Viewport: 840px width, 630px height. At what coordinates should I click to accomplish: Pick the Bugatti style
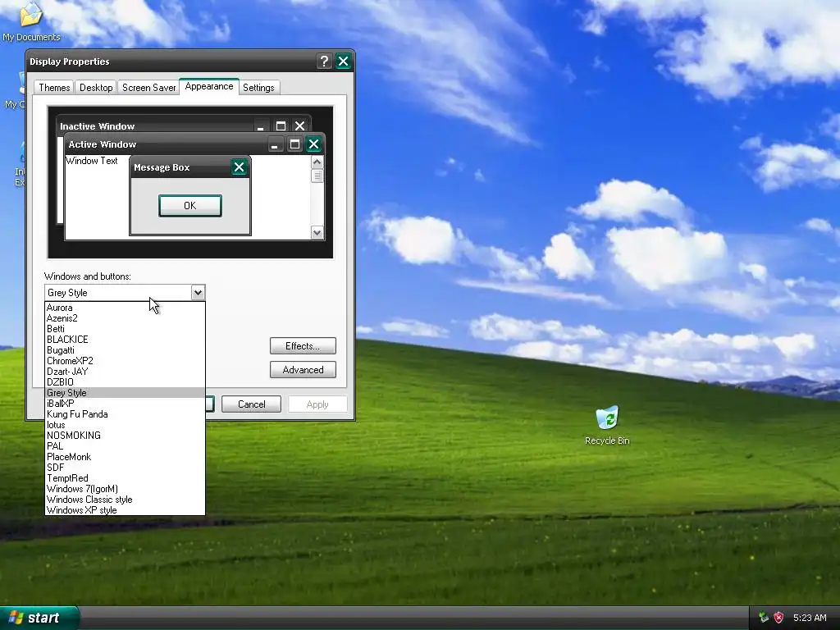(125, 350)
